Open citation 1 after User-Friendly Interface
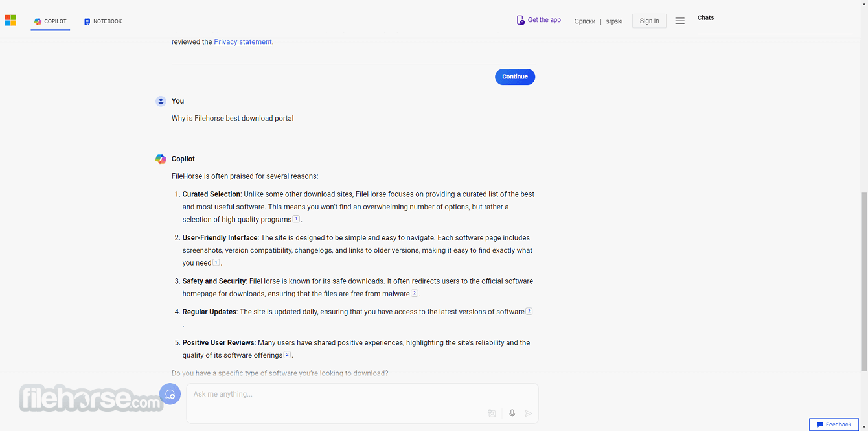The image size is (868, 431). coord(216,262)
